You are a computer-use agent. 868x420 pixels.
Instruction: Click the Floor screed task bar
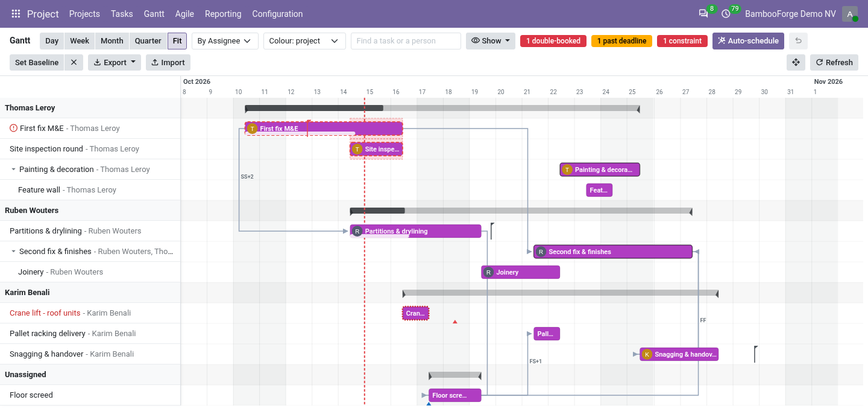455,395
